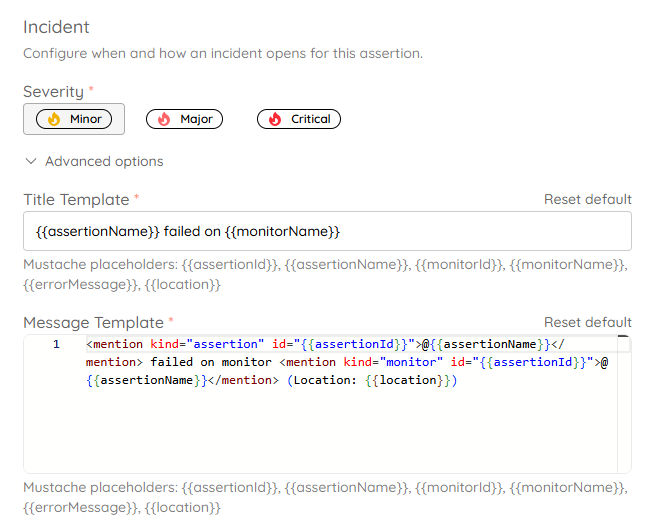Viewport: 659px width, 526px height.
Task: Click the orange-red flame icon on Major
Action: tap(164, 119)
